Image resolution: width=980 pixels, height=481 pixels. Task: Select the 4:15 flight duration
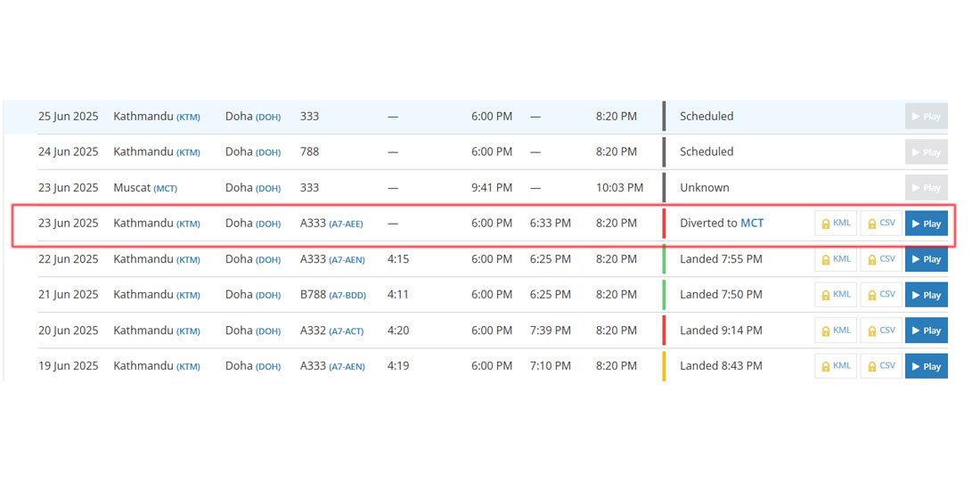pos(398,258)
